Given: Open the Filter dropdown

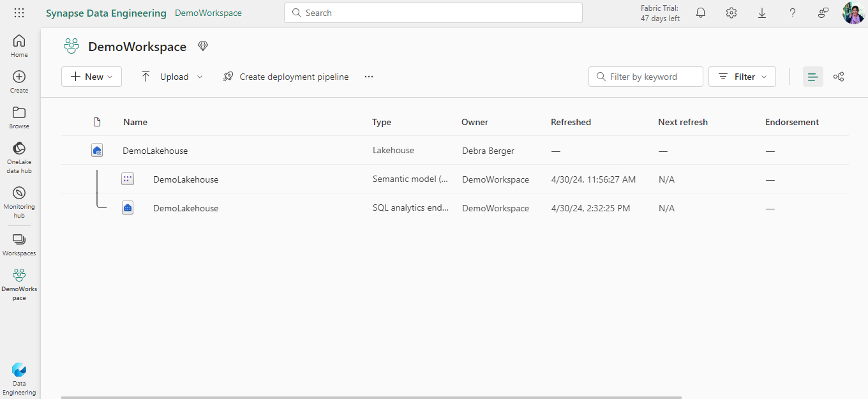Looking at the screenshot, I should (x=742, y=77).
